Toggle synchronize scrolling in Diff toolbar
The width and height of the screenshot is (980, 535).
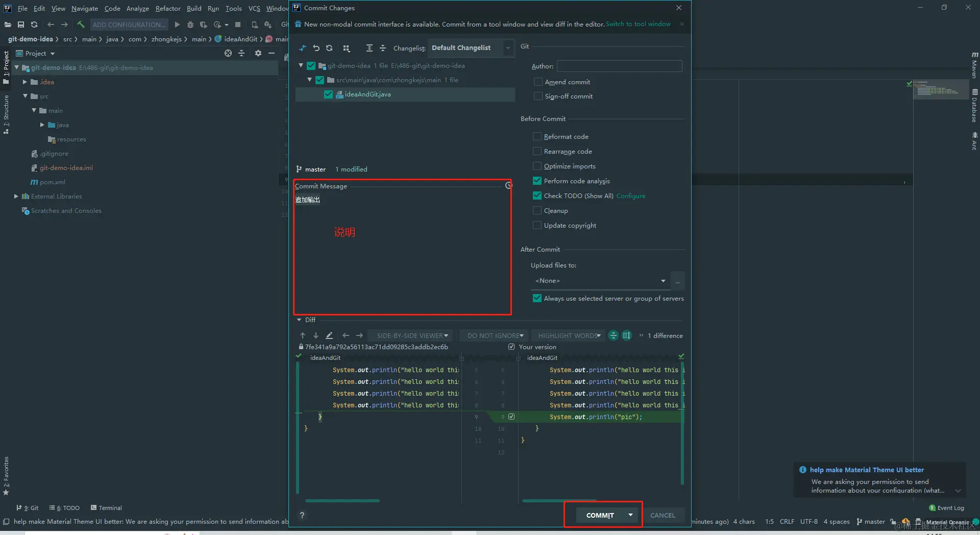tap(627, 335)
